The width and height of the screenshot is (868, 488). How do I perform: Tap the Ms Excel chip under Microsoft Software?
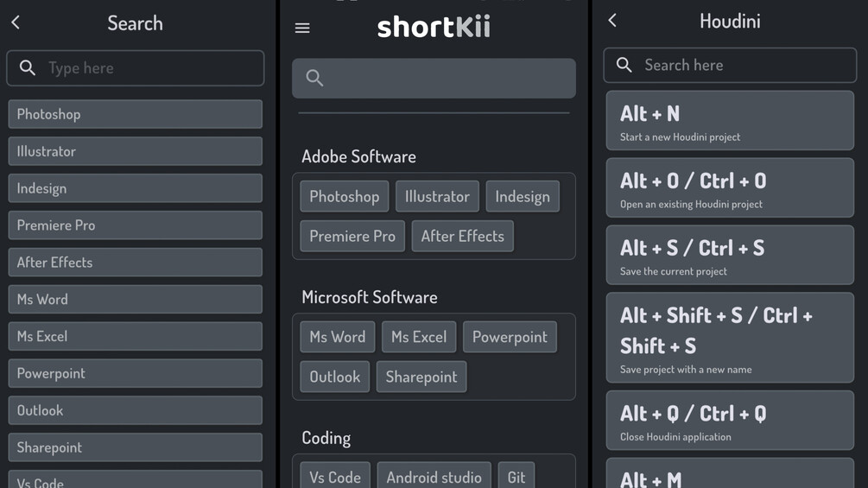[x=419, y=337]
